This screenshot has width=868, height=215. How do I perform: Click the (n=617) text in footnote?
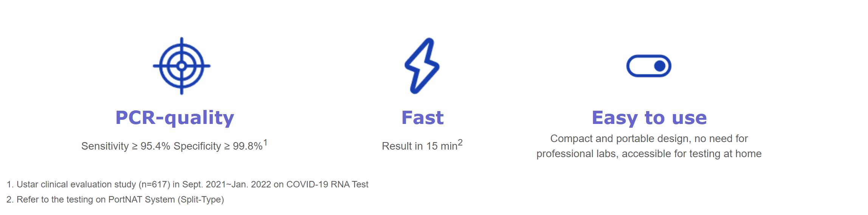point(154,184)
